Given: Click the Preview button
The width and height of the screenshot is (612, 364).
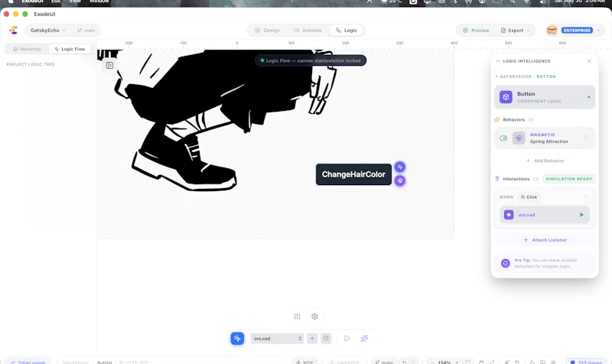Looking at the screenshot, I should pyautogui.click(x=476, y=30).
